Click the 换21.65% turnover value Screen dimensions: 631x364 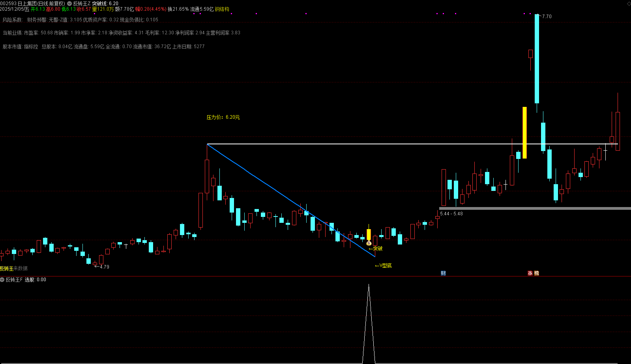[178, 9]
